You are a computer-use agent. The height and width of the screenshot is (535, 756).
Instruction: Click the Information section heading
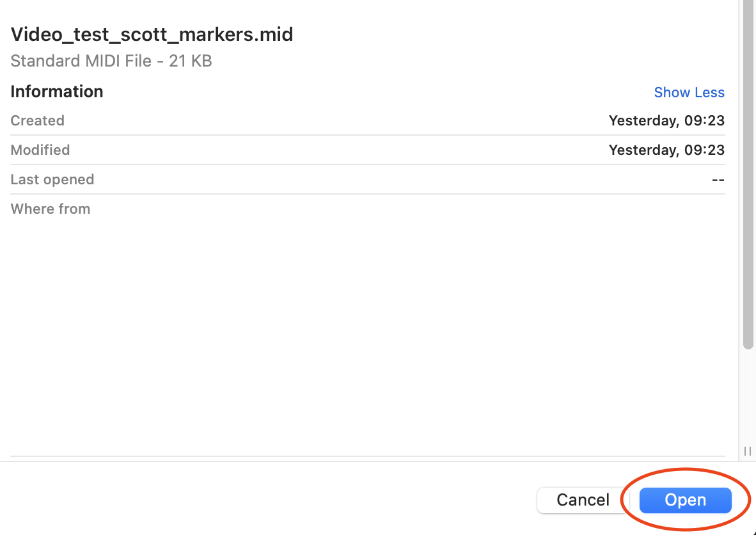pyautogui.click(x=57, y=92)
